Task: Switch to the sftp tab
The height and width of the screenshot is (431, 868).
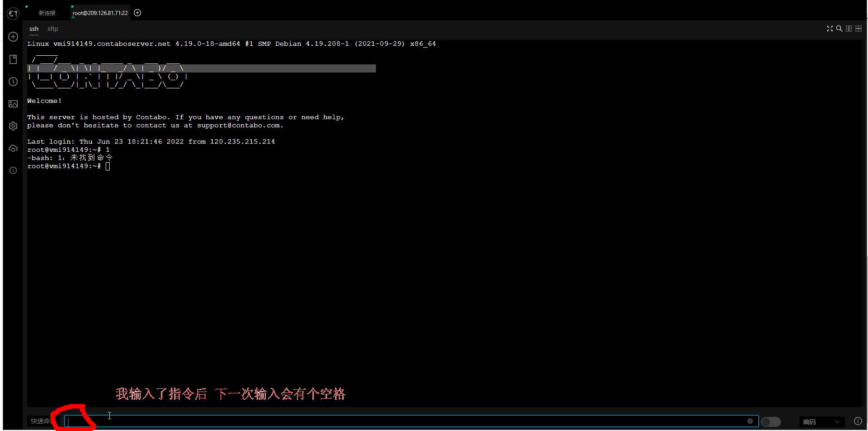Action: point(53,29)
